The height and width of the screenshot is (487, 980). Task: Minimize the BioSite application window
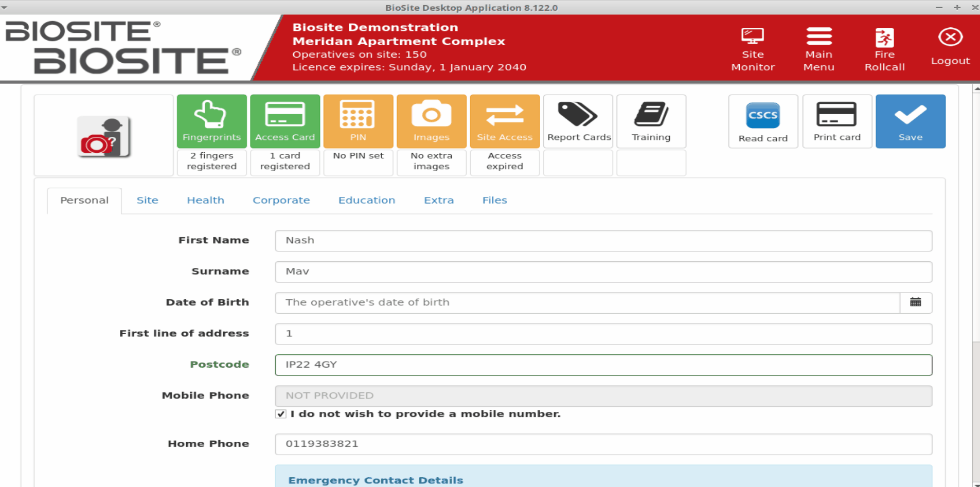[x=939, y=7]
